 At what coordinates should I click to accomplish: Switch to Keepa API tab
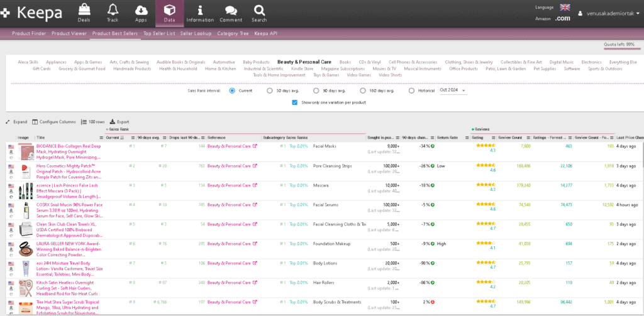[266, 34]
